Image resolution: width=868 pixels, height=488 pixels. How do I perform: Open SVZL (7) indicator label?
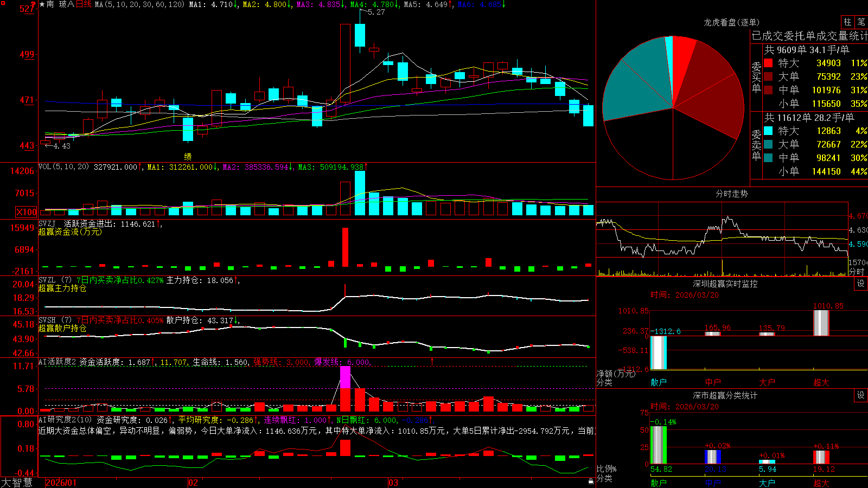tap(55, 280)
